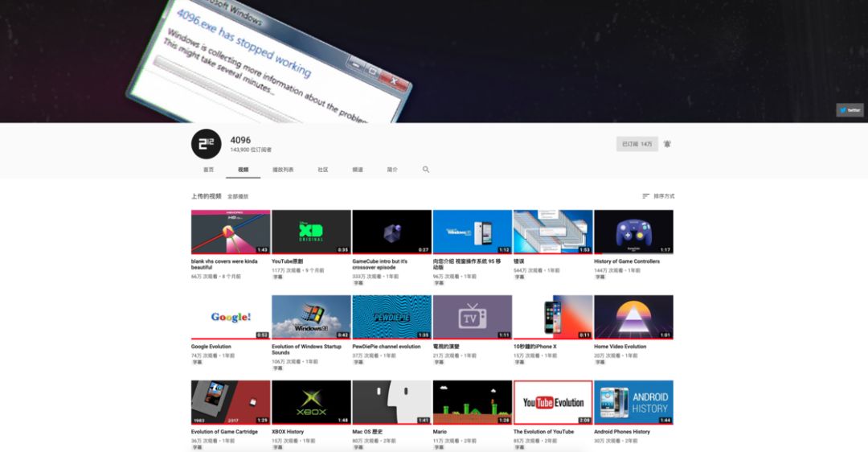Click the 'Mac OS 歷史' title

pyautogui.click(x=367, y=432)
